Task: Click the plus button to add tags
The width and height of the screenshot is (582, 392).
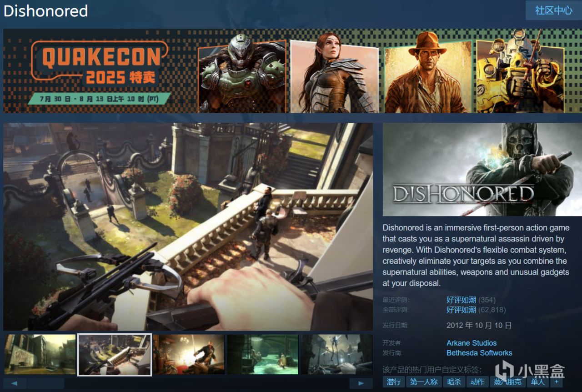Action: coord(556,382)
